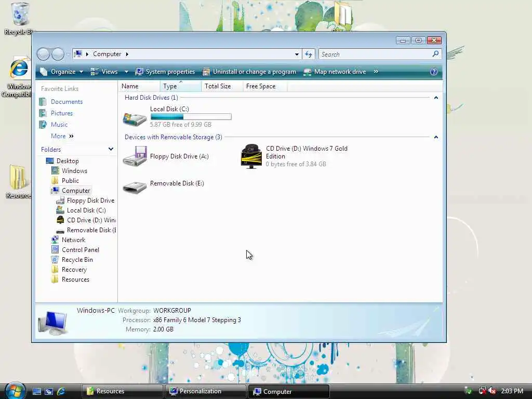
Task: Click into the Search input field
Action: click(375, 54)
